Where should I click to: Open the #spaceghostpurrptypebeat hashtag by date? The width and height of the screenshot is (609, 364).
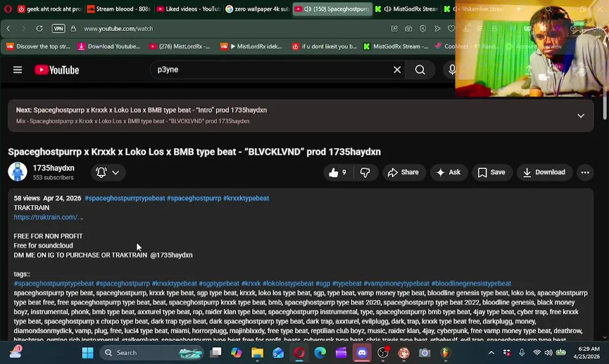point(125,198)
